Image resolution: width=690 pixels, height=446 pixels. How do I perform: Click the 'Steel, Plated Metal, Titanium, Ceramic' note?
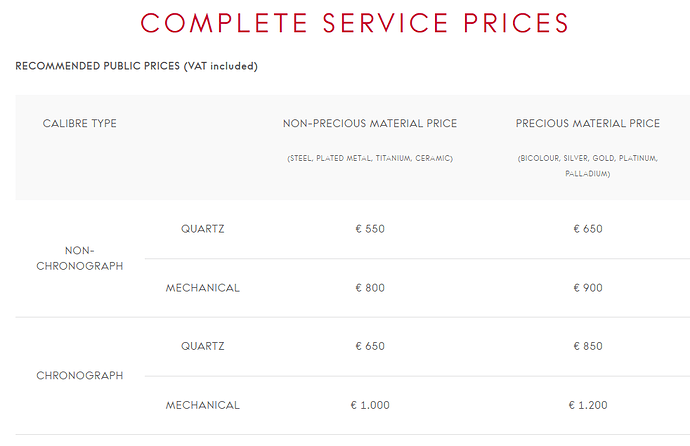[370, 158]
